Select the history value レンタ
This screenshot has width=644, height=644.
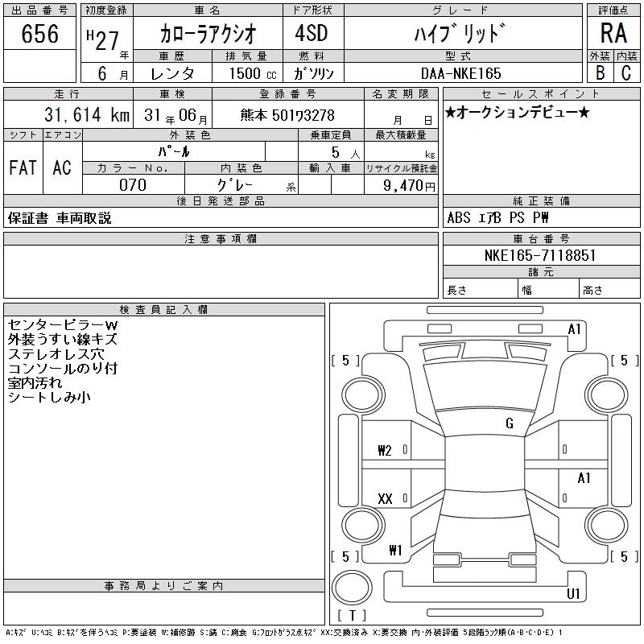172,73
